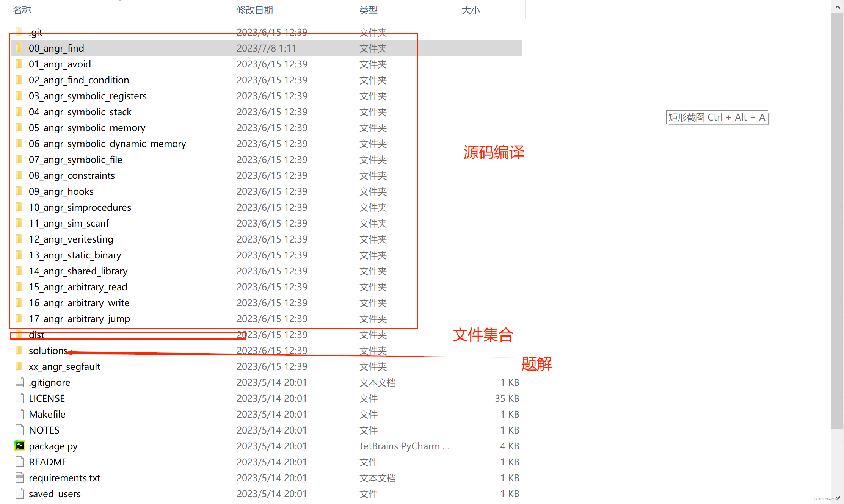Select the README file name
Viewport: 844px width, 504px height.
(x=48, y=462)
